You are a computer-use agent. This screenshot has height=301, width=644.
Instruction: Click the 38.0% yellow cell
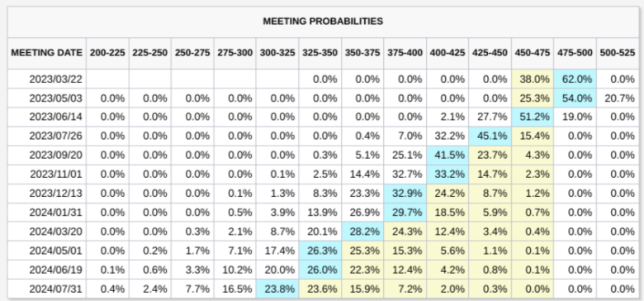click(x=533, y=79)
